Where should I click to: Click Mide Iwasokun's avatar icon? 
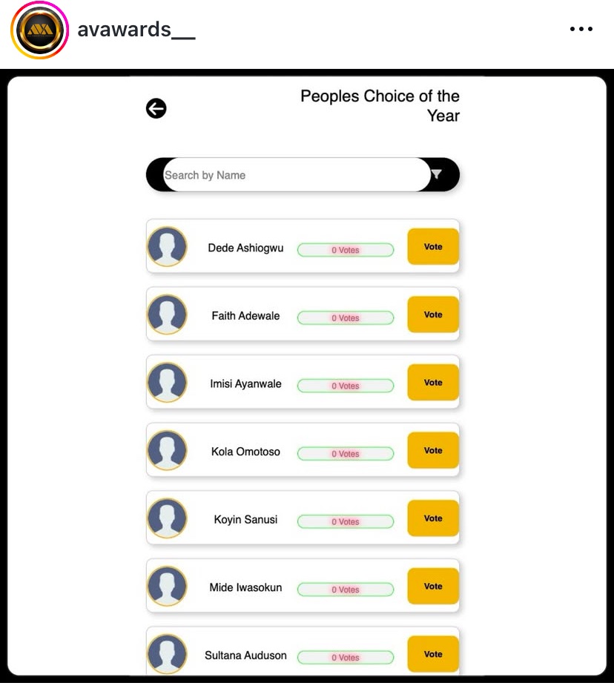tap(167, 587)
